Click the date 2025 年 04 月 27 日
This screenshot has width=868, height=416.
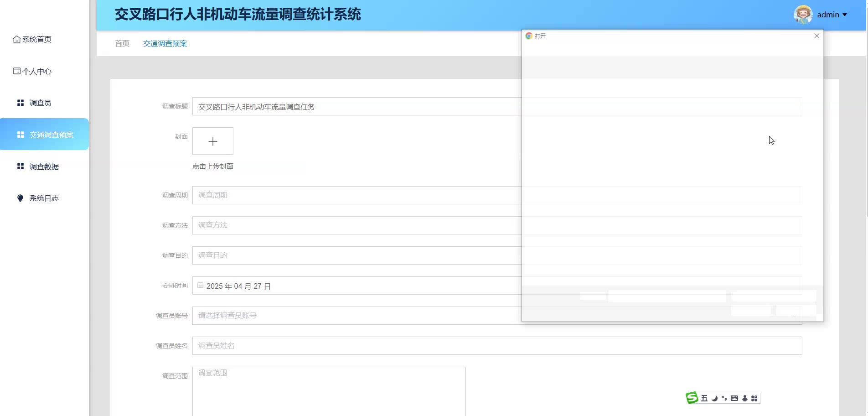(x=238, y=286)
